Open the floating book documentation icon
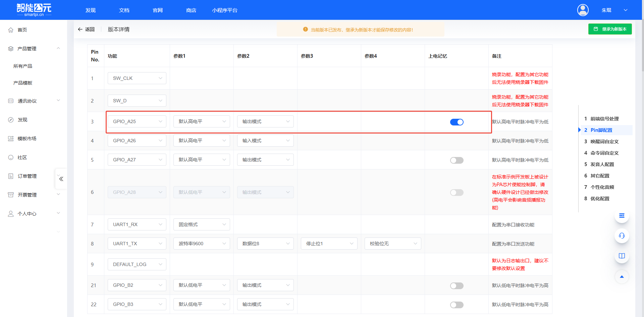The width and height of the screenshot is (644, 317). click(x=622, y=256)
